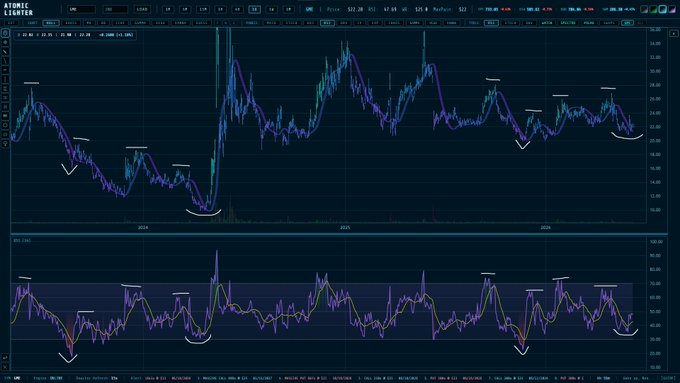Expand chart using top-right corner plus button
The image size is (680, 383).
[x=673, y=33]
